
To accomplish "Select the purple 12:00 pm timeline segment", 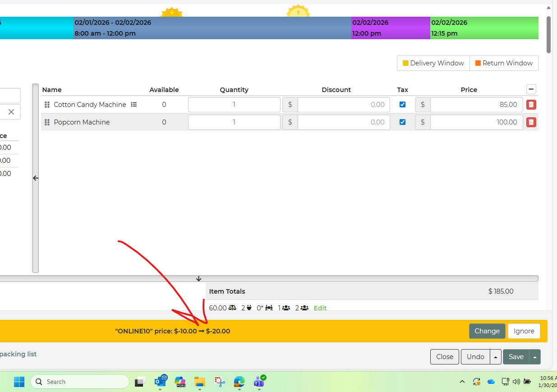I will click(390, 28).
